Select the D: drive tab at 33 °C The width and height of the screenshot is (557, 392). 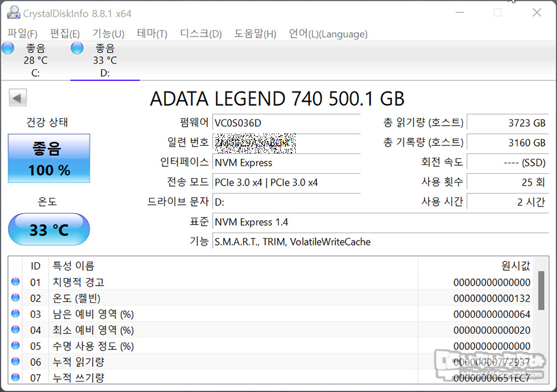pos(105,61)
